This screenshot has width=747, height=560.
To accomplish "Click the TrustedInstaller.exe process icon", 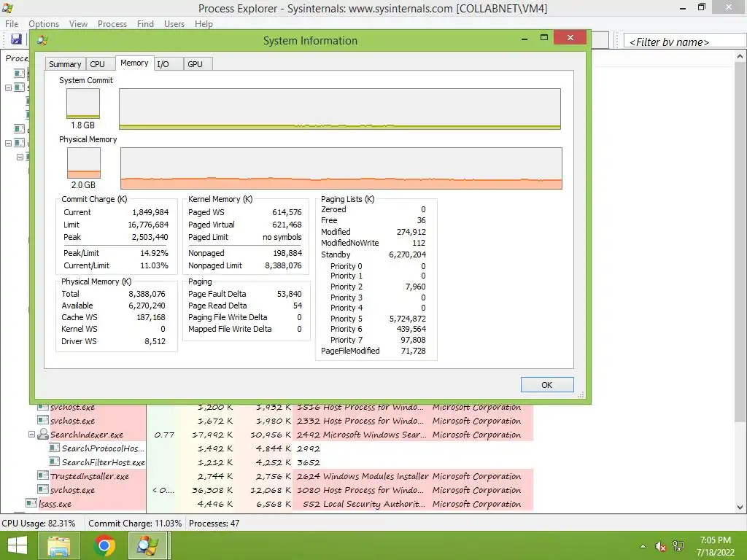I will pos(43,475).
